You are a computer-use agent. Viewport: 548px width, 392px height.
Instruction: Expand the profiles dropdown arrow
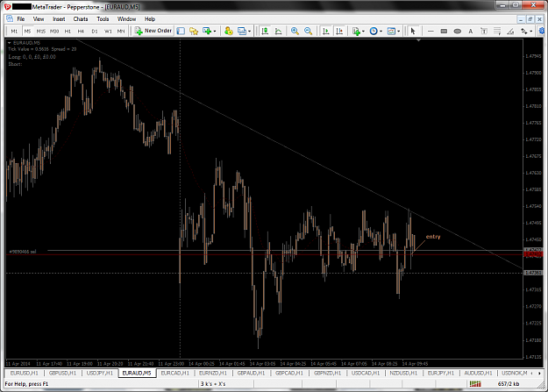(249, 31)
